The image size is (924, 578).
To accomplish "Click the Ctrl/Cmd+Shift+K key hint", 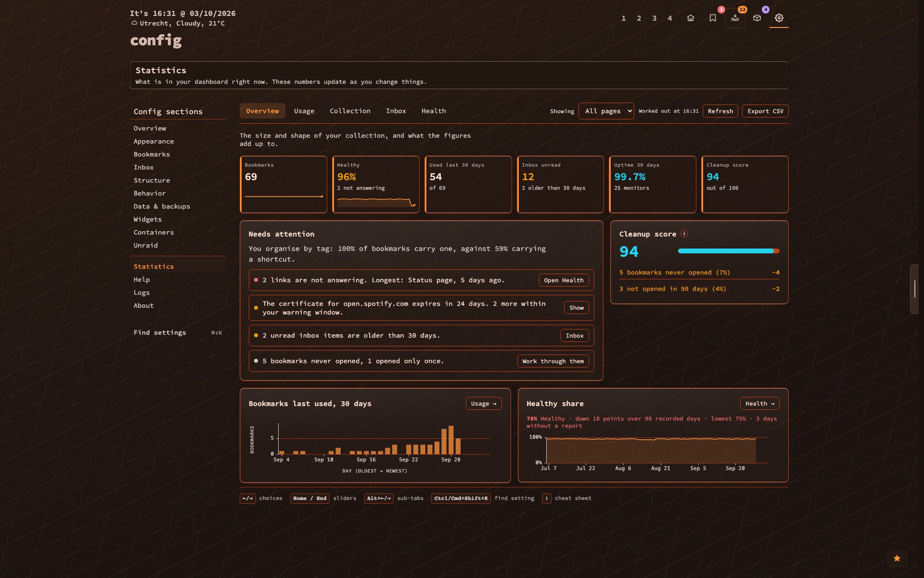I will pos(461,499).
